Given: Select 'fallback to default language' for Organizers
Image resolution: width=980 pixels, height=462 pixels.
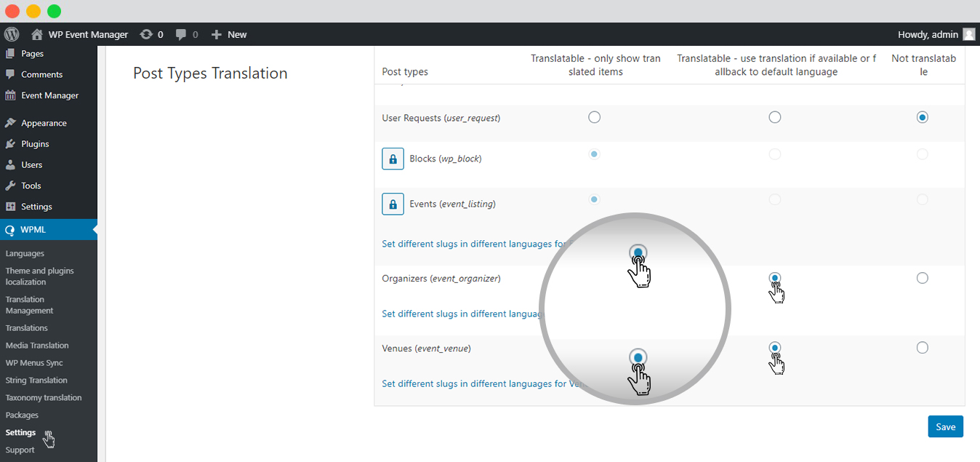Looking at the screenshot, I should point(775,278).
